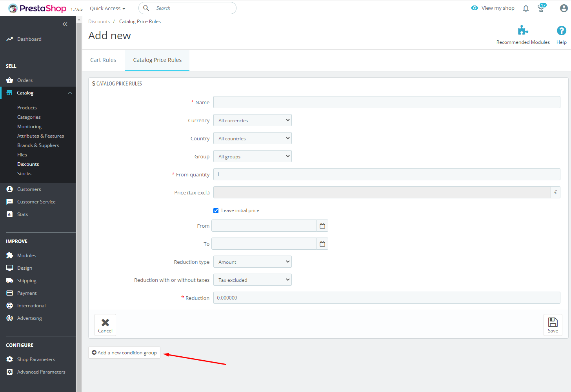The height and width of the screenshot is (392, 571).
Task: Open the Quick Access dropdown
Action: point(107,8)
